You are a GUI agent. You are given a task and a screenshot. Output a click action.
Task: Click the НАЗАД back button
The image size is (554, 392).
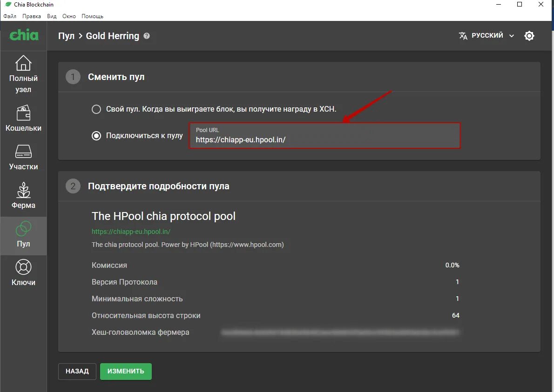tap(77, 371)
